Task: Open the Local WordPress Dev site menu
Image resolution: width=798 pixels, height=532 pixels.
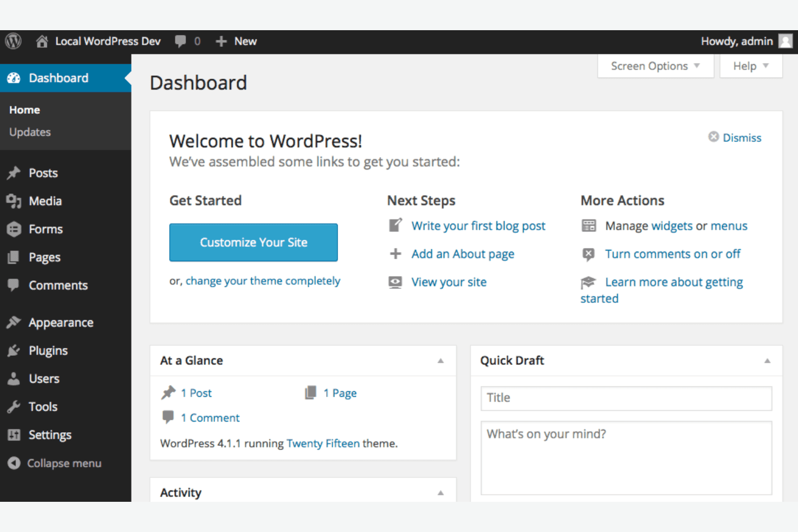Action: 98,42
